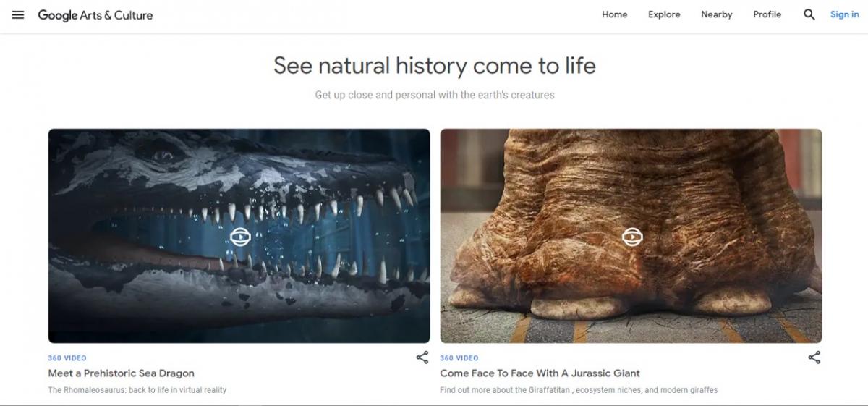Click the 'See natural history come to life' heading
The height and width of the screenshot is (406, 868).
coord(435,66)
